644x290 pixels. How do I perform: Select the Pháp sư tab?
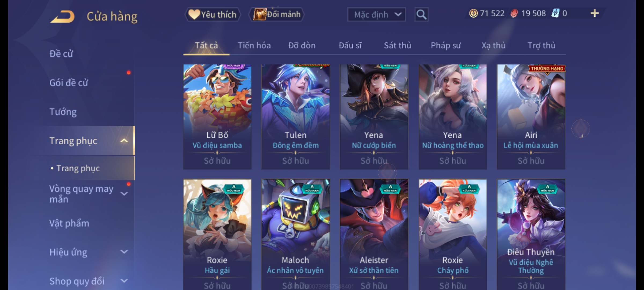click(445, 45)
